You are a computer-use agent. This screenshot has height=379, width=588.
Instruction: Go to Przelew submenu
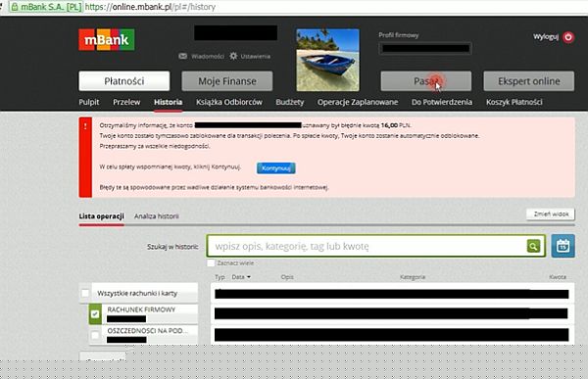click(126, 102)
